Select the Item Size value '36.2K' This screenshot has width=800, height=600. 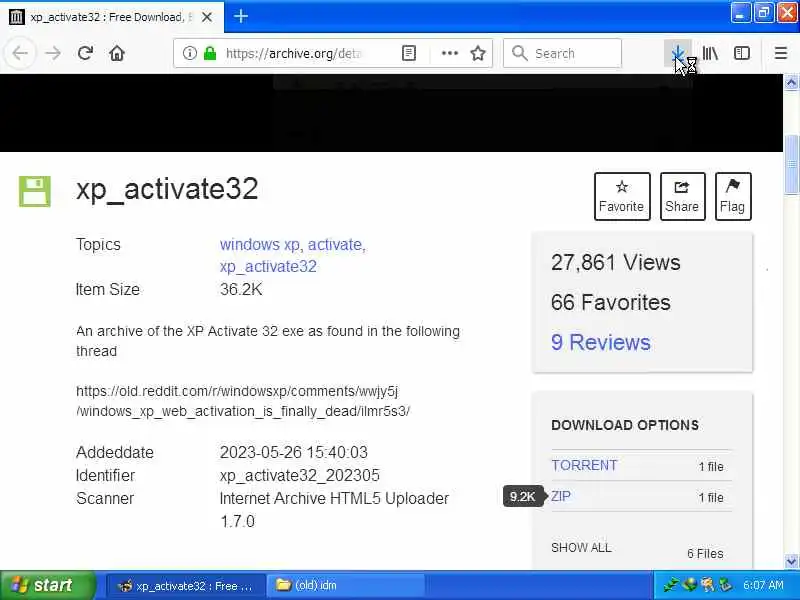click(241, 289)
